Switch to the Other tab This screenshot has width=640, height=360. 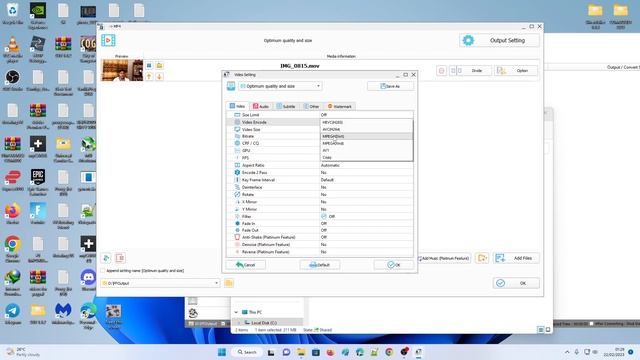point(311,106)
